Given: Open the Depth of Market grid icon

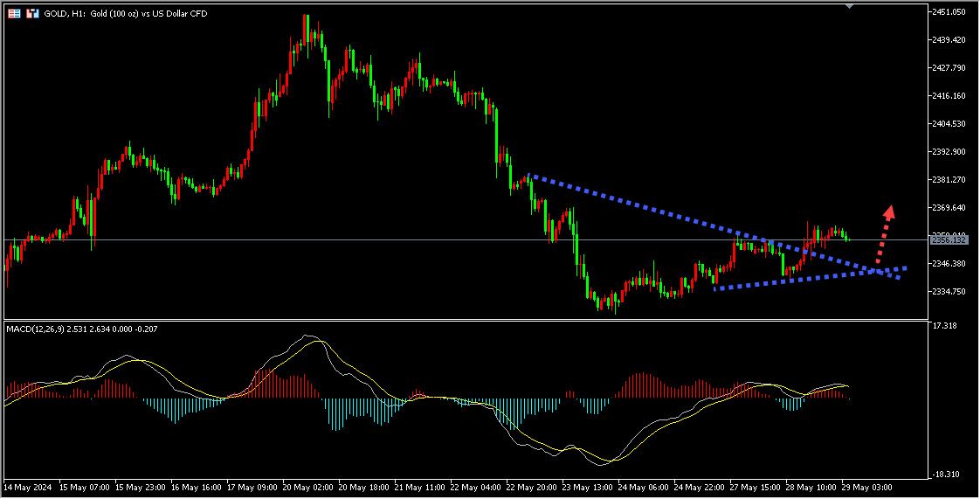Looking at the screenshot, I should (15, 14).
